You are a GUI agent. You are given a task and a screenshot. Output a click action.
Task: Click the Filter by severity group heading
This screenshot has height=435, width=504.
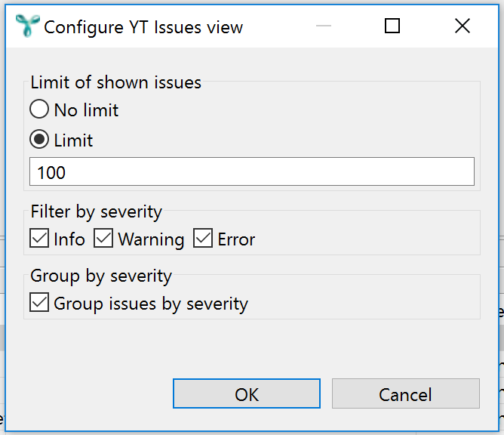[96, 211]
